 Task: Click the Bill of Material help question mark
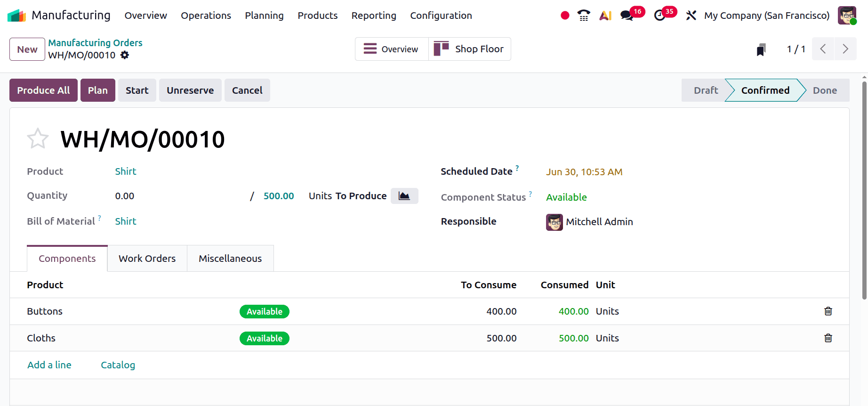pyautogui.click(x=99, y=218)
